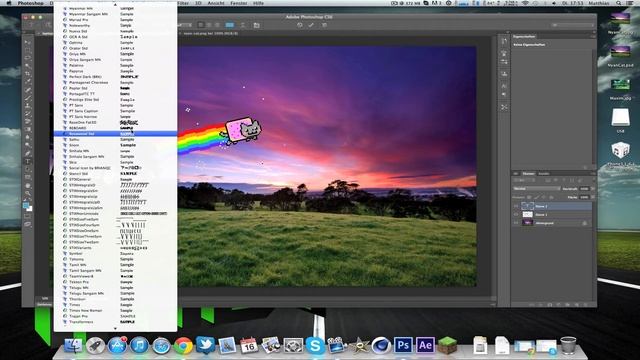
Task: Click the Deckkraft opacity value field
Action: coord(584,189)
